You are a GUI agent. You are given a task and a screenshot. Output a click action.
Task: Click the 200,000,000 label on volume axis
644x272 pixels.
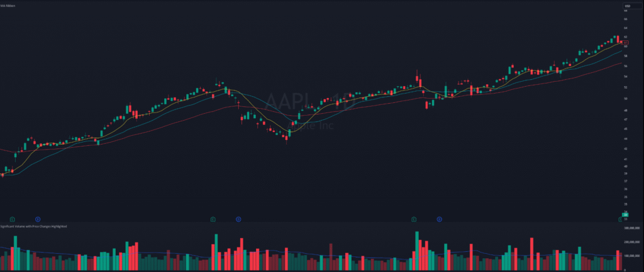click(630, 242)
